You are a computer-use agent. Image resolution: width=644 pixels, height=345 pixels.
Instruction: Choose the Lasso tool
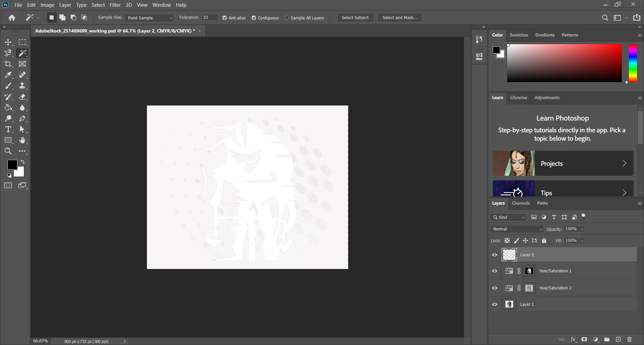pyautogui.click(x=8, y=53)
